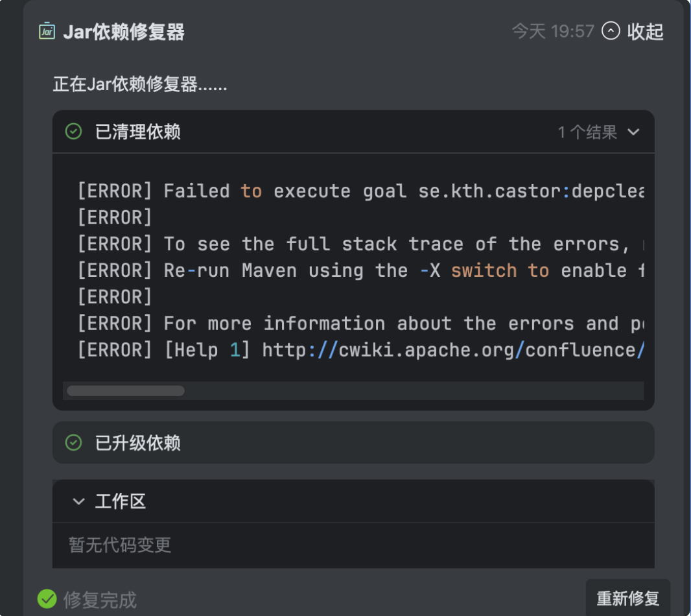Click the success indicator on 已清理依赖 header
This screenshot has height=616, width=691.
coord(73,132)
